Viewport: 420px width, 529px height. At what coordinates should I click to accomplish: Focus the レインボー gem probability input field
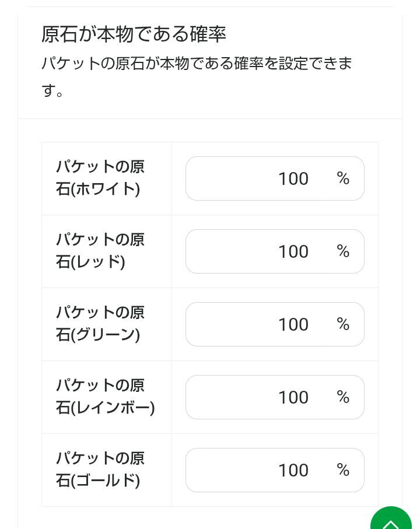tap(257, 397)
